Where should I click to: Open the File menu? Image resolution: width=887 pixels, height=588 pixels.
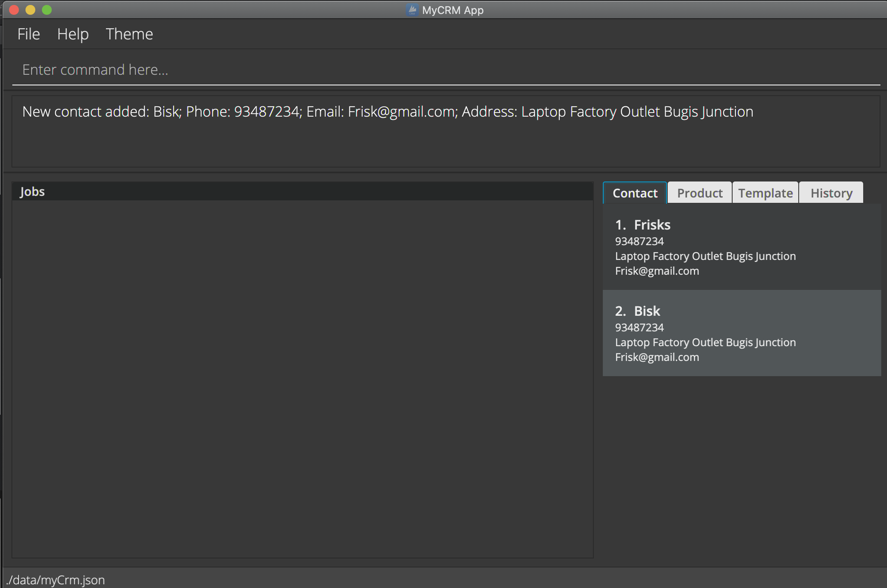(29, 34)
